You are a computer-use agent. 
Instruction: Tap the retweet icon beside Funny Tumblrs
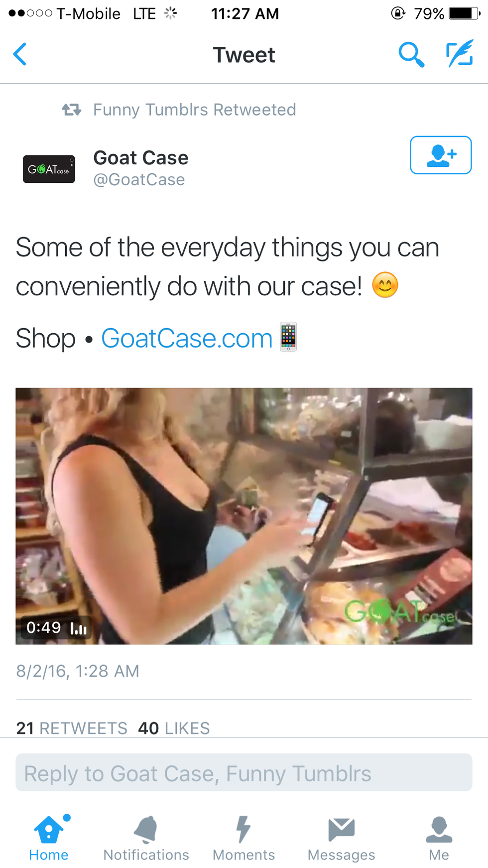tap(72, 110)
